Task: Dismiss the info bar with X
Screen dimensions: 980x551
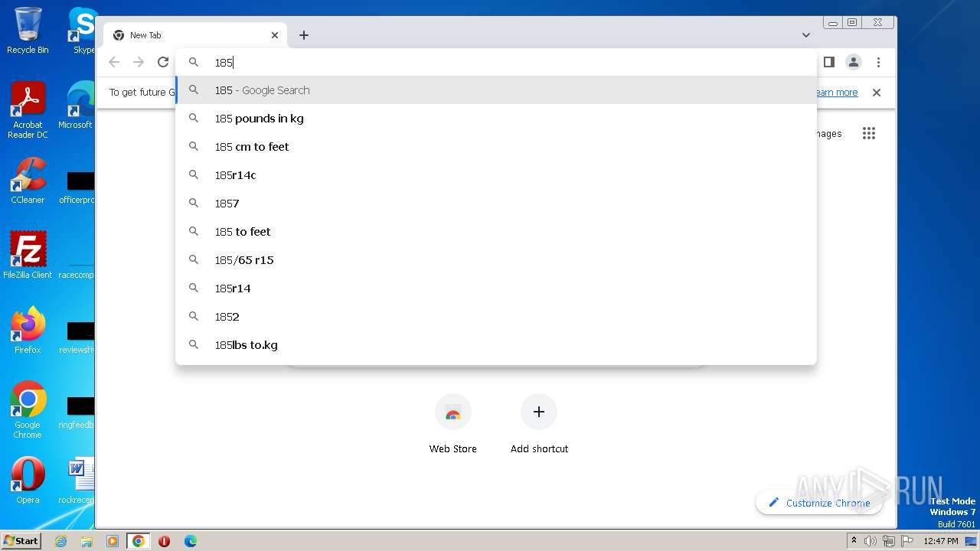Action: click(x=877, y=93)
